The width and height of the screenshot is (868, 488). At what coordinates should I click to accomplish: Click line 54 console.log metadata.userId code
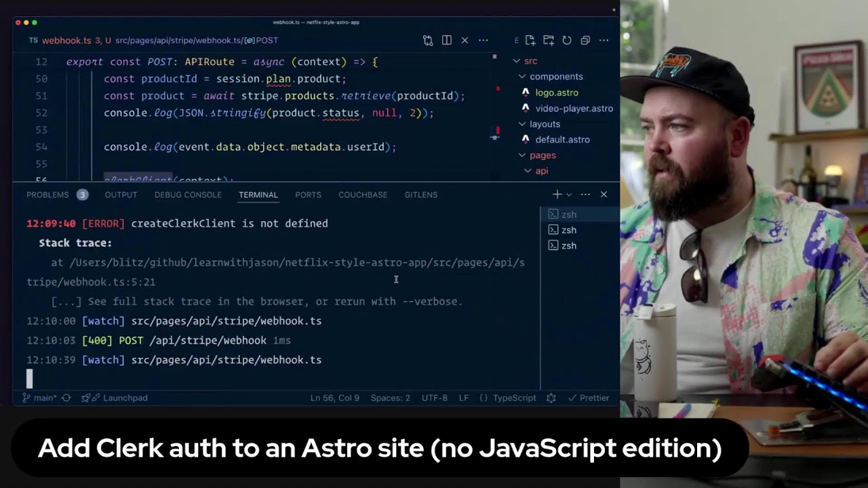(250, 147)
